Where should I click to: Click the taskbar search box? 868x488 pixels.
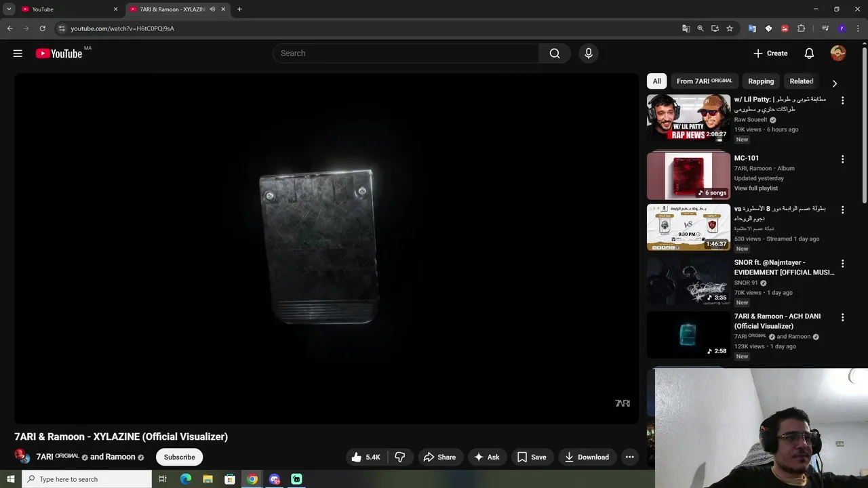click(86, 479)
